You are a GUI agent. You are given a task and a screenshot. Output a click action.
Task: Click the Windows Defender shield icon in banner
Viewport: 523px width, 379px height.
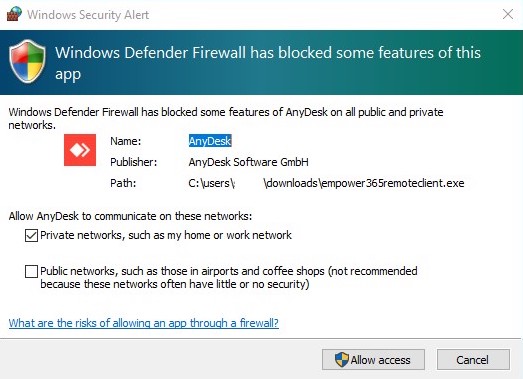coord(27,61)
